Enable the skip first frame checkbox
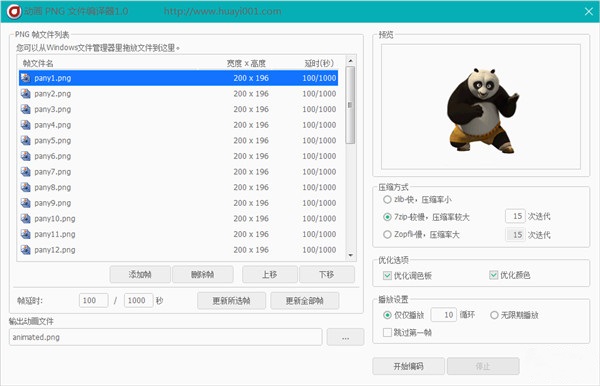The image size is (600, 386). (387, 332)
